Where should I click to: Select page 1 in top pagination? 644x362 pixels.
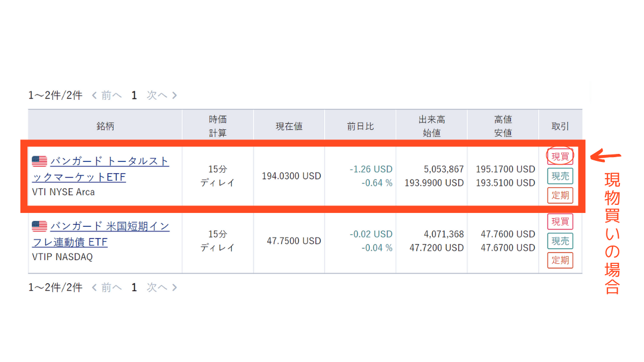click(x=134, y=95)
